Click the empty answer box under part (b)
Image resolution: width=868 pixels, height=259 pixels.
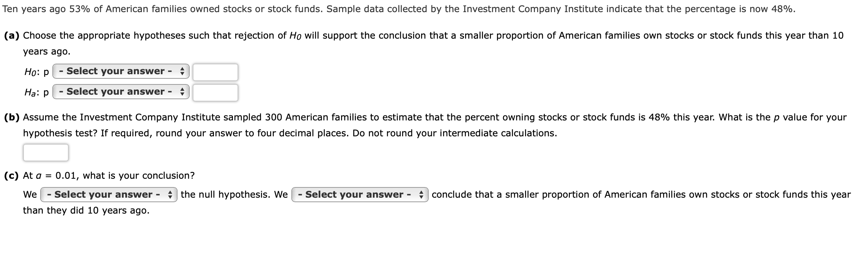point(46,153)
